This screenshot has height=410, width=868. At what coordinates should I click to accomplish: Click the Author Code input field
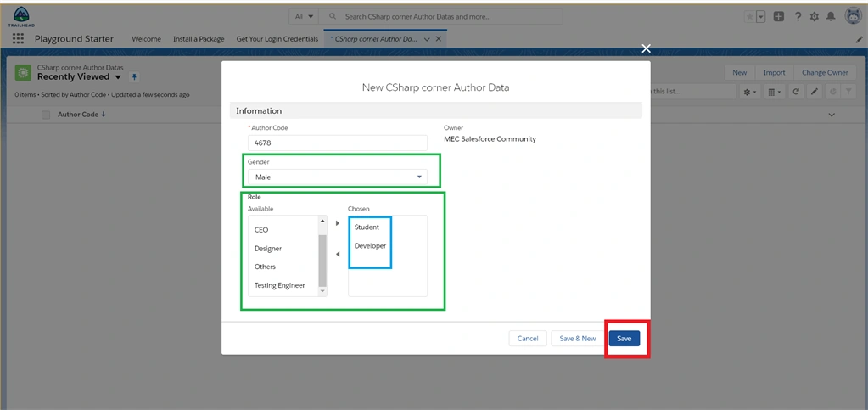pos(338,143)
